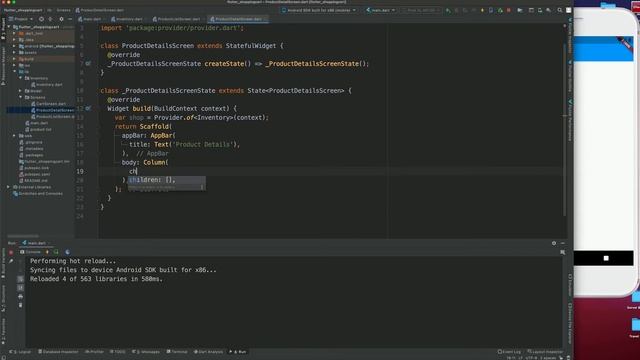Collapse the lib folder arrow
The height and width of the screenshot is (360, 640).
tap(15, 71)
